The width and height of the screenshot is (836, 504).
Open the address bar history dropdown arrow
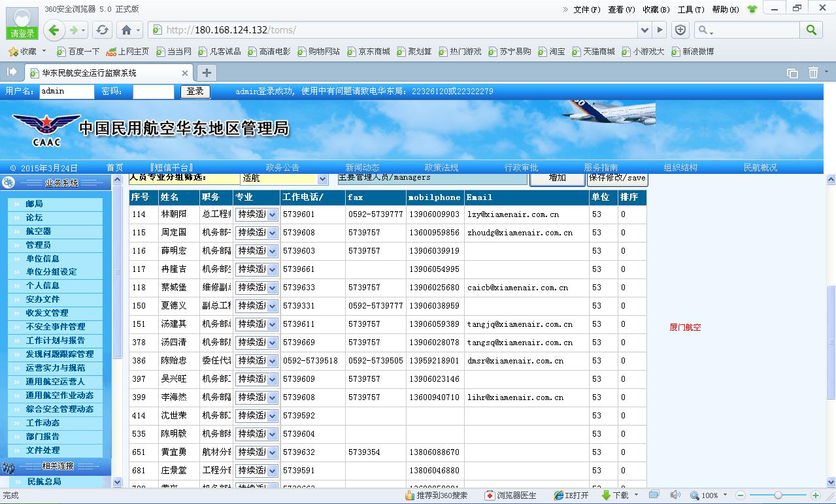(644, 30)
